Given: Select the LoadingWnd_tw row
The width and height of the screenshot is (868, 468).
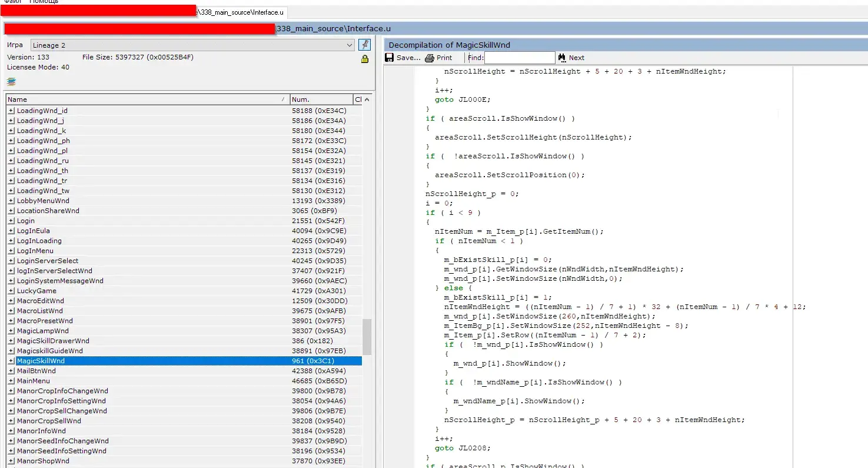Looking at the screenshot, I should pyautogui.click(x=184, y=191).
